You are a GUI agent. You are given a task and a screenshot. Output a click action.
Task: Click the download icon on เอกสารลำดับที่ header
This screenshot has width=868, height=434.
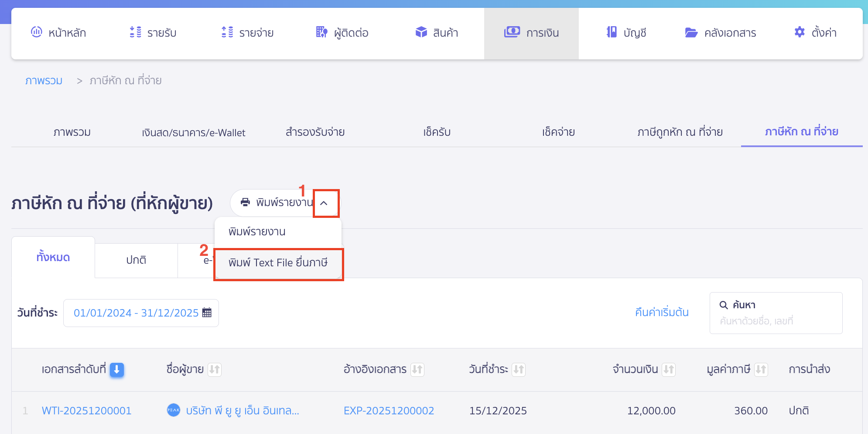(116, 370)
